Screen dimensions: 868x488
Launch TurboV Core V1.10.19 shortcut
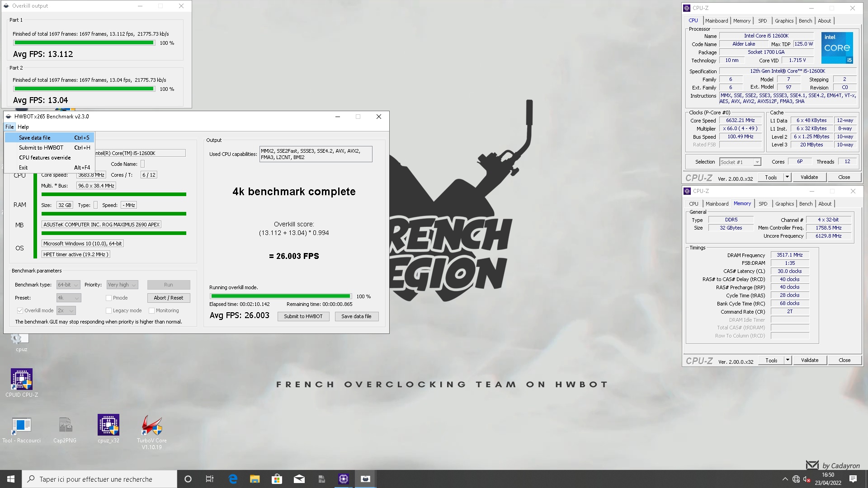coord(151,432)
